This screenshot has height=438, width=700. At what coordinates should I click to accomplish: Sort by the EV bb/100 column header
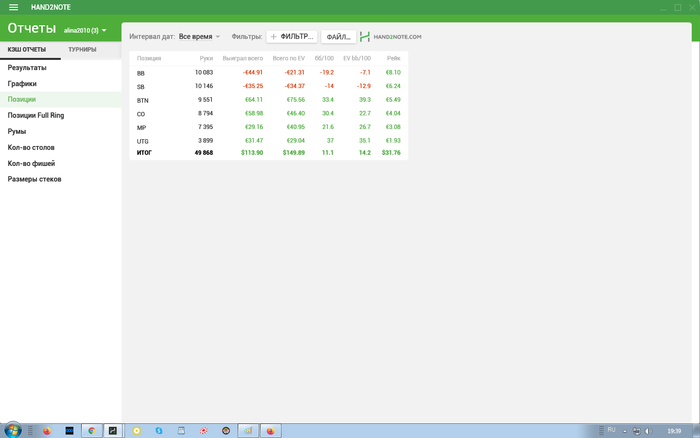point(357,58)
